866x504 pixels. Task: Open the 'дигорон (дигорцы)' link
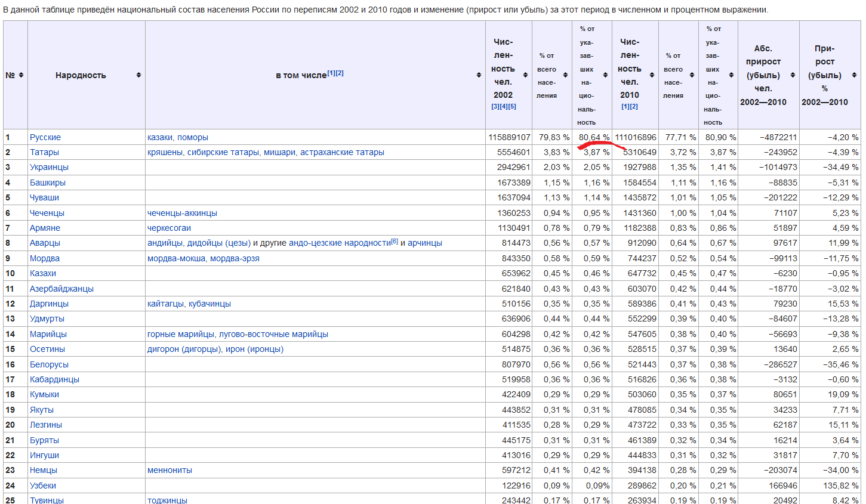(x=184, y=349)
